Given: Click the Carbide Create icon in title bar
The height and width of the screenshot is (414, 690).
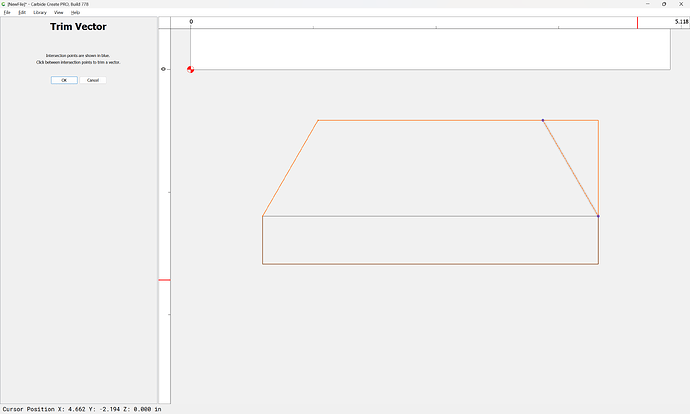Looking at the screenshot, I should 4,4.
